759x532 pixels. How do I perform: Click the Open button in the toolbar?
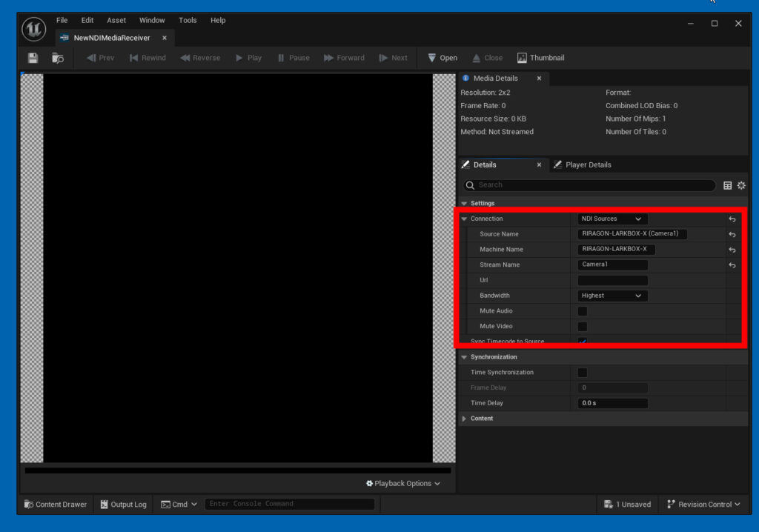pyautogui.click(x=442, y=57)
